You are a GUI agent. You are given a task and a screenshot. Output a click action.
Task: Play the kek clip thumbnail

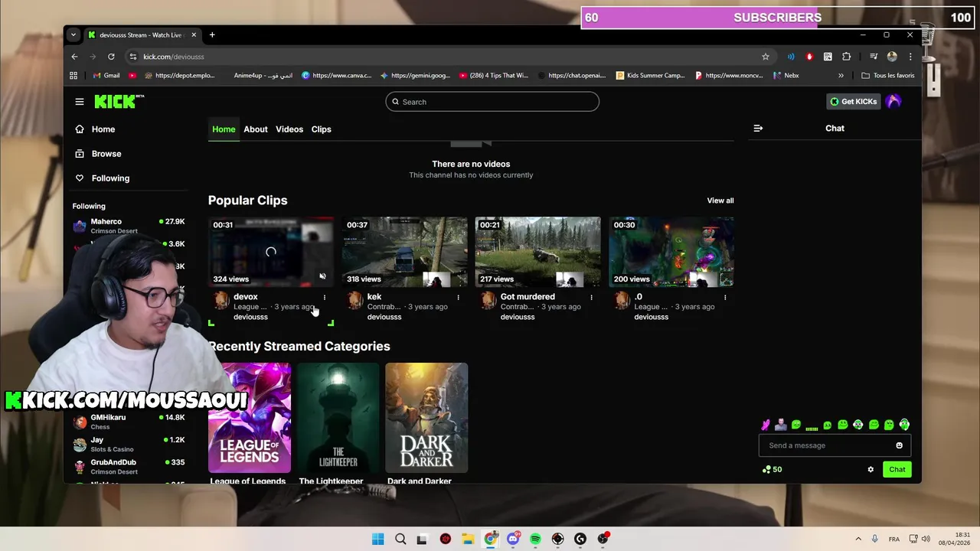[404, 252]
